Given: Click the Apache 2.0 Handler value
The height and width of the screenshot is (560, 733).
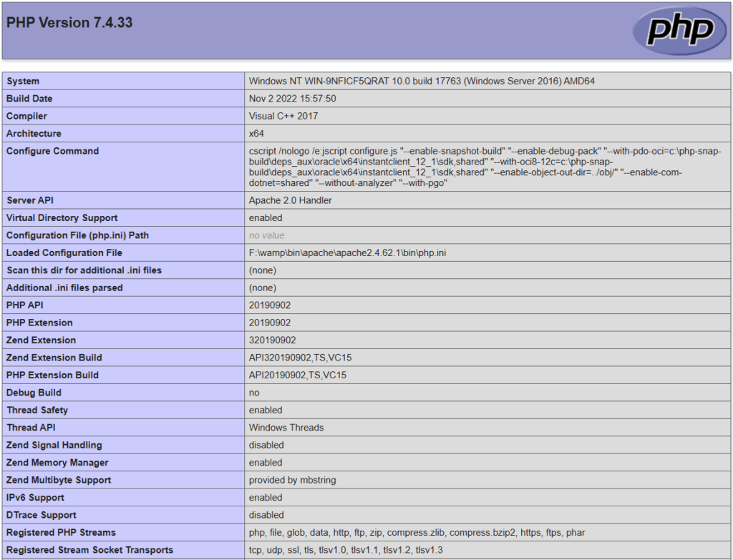Looking at the screenshot, I should [290, 200].
